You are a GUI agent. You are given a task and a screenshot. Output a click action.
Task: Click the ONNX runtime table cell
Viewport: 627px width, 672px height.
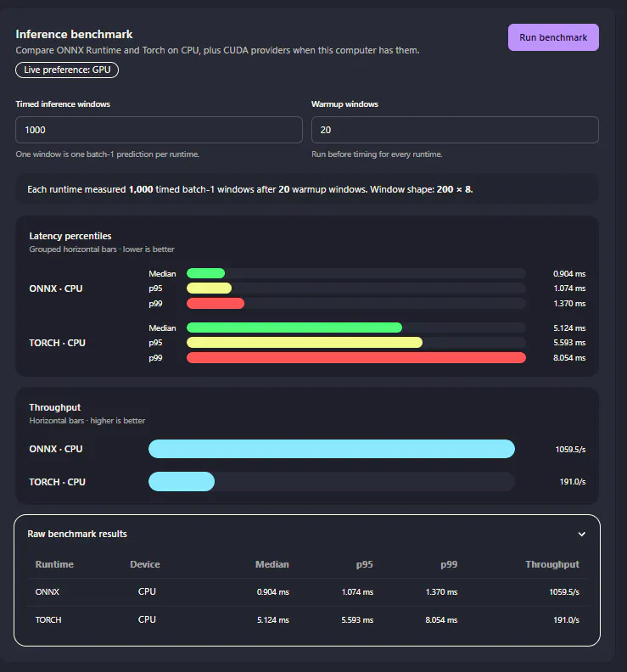point(48,592)
